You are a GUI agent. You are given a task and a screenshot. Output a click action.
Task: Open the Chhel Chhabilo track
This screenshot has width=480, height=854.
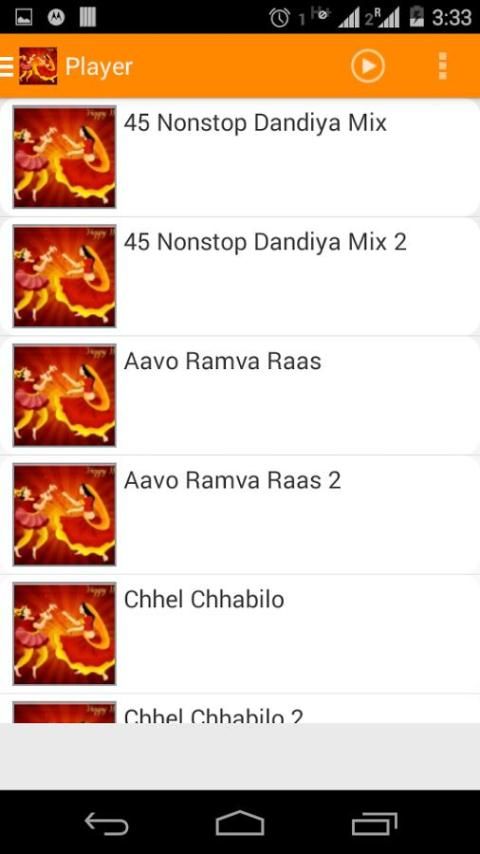pyautogui.click(x=240, y=634)
